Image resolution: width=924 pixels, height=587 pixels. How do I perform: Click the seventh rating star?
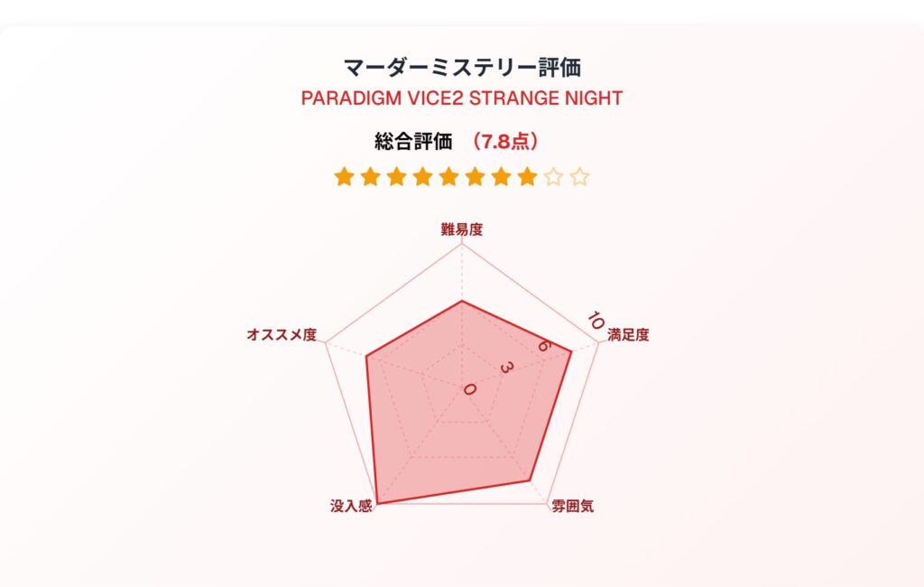point(502,176)
